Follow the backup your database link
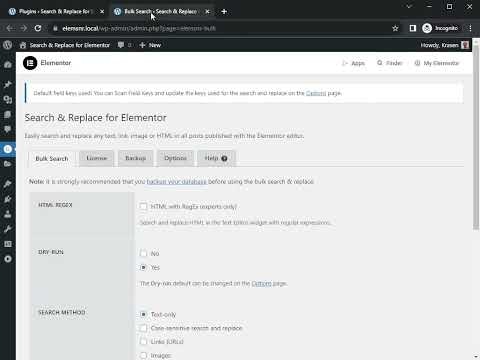The image size is (480, 360). (177, 182)
